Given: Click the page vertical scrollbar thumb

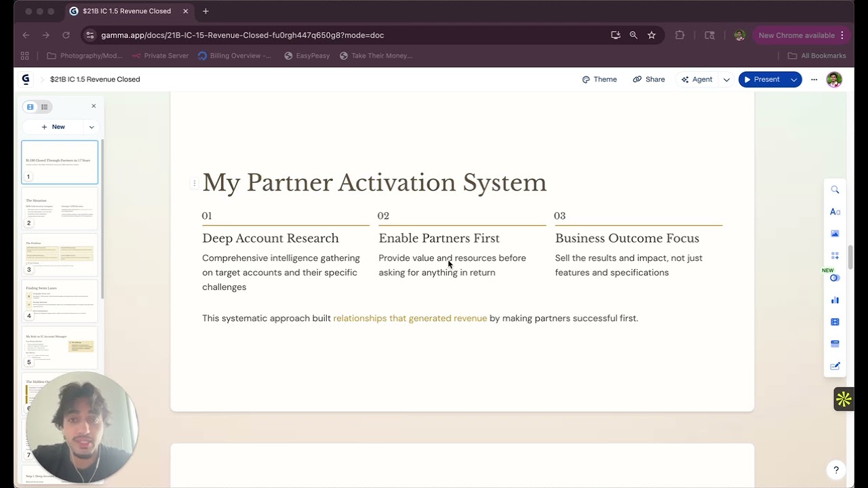Looking at the screenshot, I should (850, 256).
